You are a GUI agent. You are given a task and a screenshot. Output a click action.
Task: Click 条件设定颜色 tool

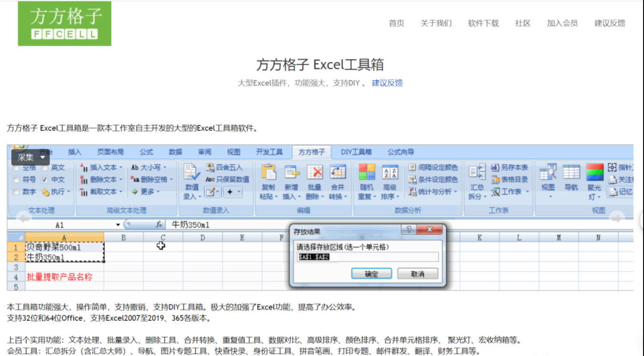coord(433,180)
